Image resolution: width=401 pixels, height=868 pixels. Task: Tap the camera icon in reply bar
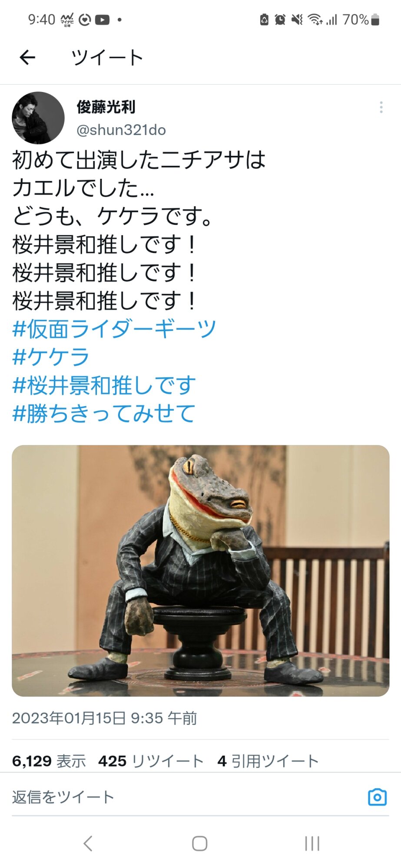pyautogui.click(x=377, y=797)
